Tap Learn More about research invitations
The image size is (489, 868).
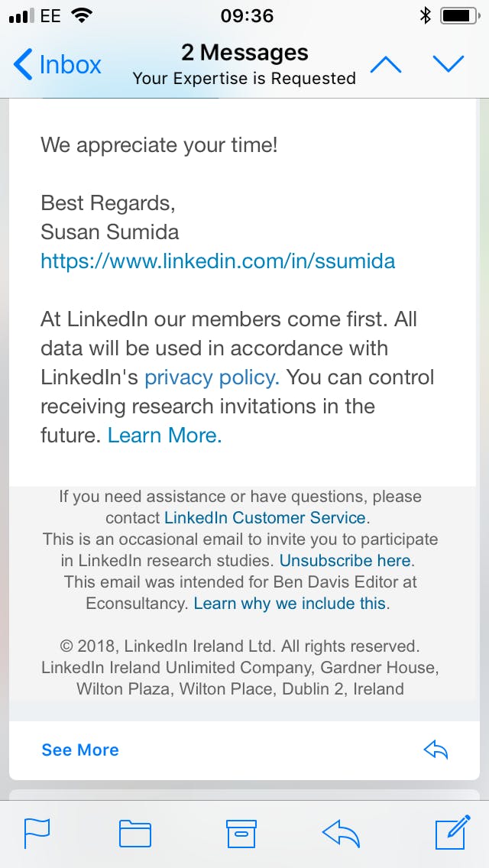coord(164,436)
